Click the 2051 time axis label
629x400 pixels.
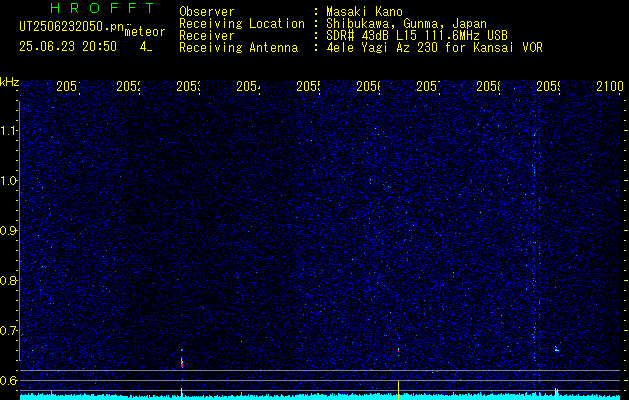[x=68, y=86]
